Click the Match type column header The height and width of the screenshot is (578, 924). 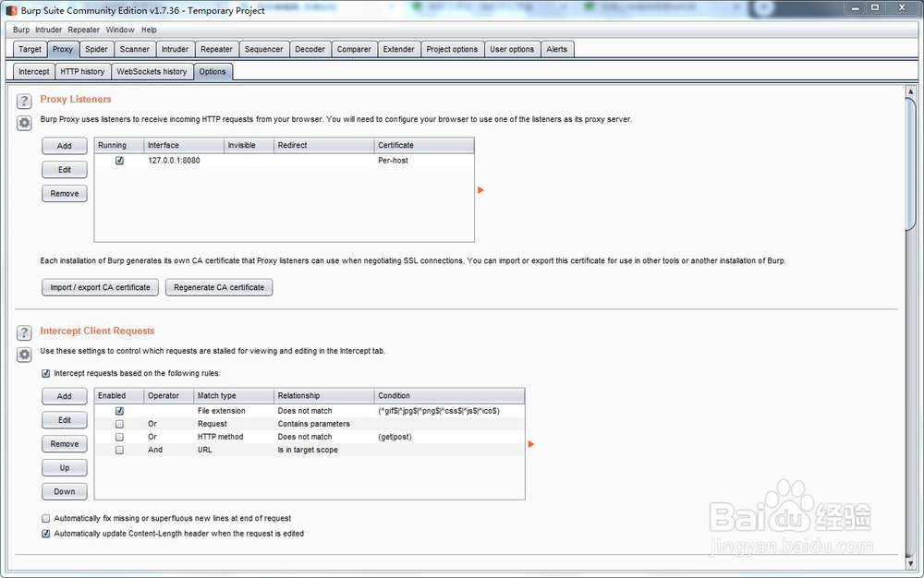234,395
